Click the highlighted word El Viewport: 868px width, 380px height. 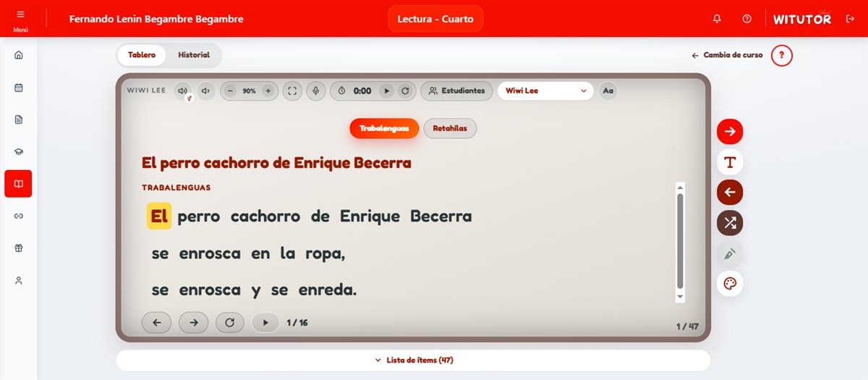[160, 216]
